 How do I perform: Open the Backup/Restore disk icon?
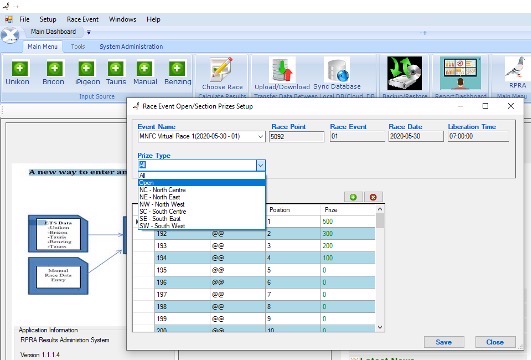[405, 73]
